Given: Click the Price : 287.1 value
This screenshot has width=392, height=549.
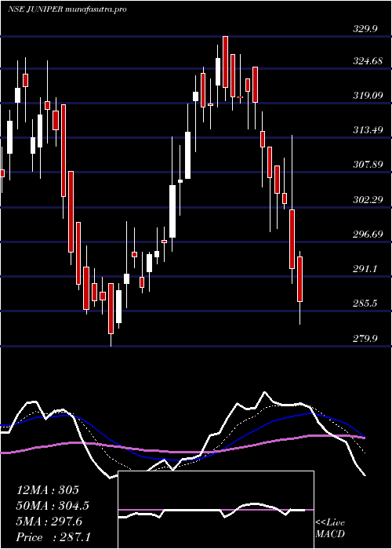Looking at the screenshot, I should (x=53, y=537).
